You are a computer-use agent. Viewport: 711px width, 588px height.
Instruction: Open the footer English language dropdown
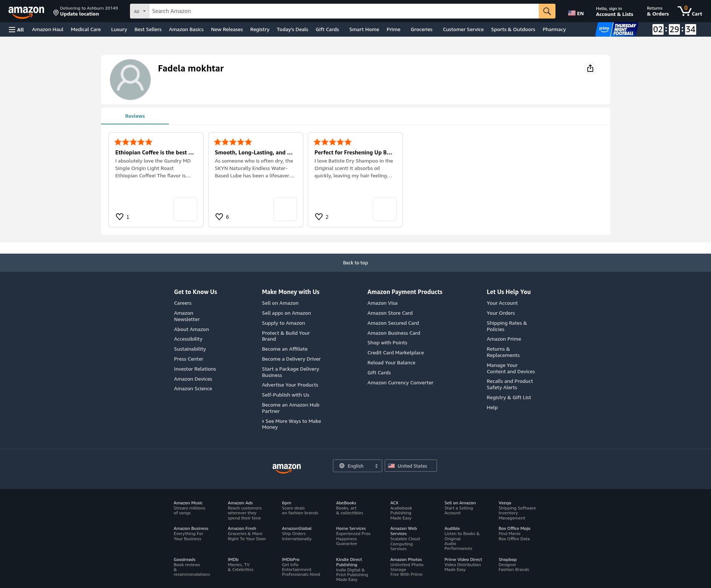click(357, 466)
